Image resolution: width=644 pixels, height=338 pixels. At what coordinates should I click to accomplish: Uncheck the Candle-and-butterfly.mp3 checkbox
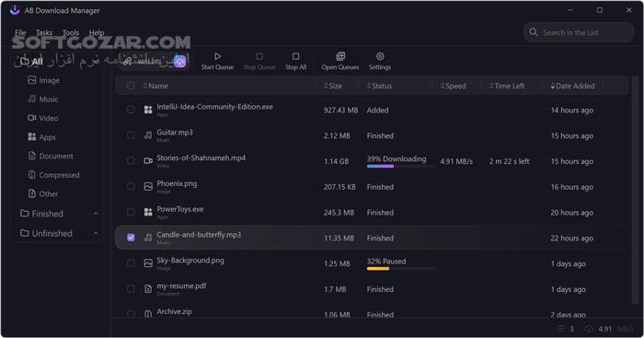click(131, 238)
